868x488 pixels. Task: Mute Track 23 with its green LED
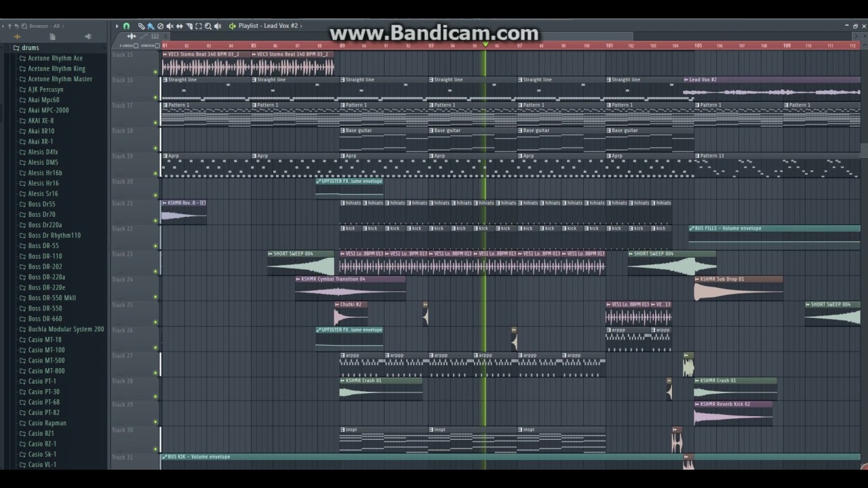(155, 271)
